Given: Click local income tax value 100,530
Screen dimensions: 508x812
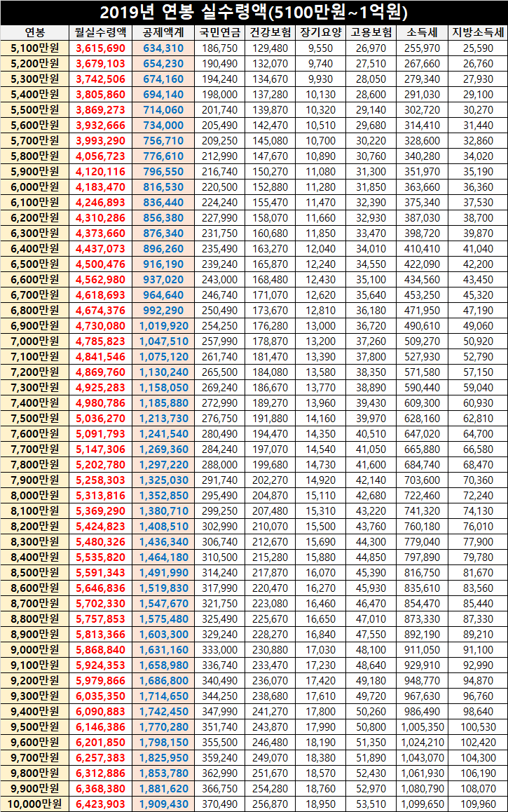Looking at the screenshot, I should pyautogui.click(x=478, y=727).
